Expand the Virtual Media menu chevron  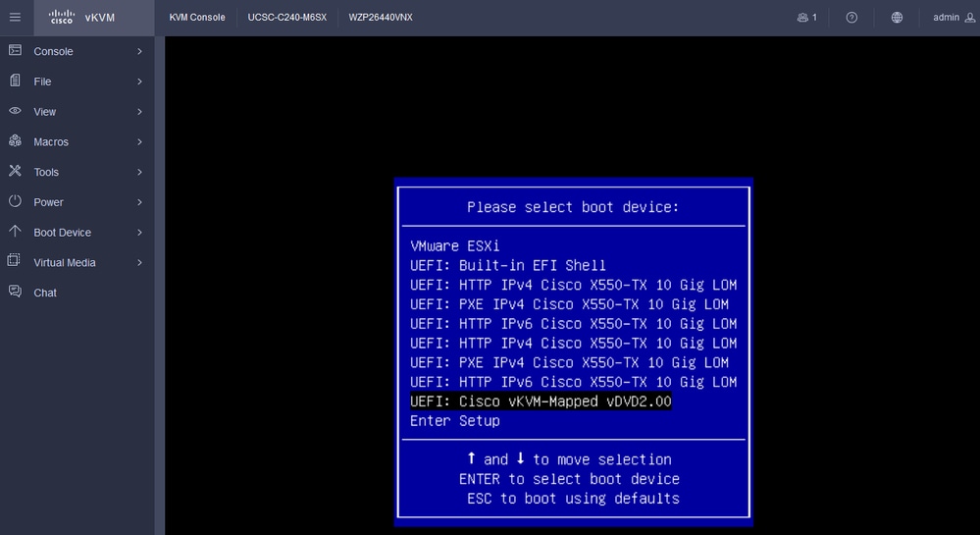(x=140, y=263)
